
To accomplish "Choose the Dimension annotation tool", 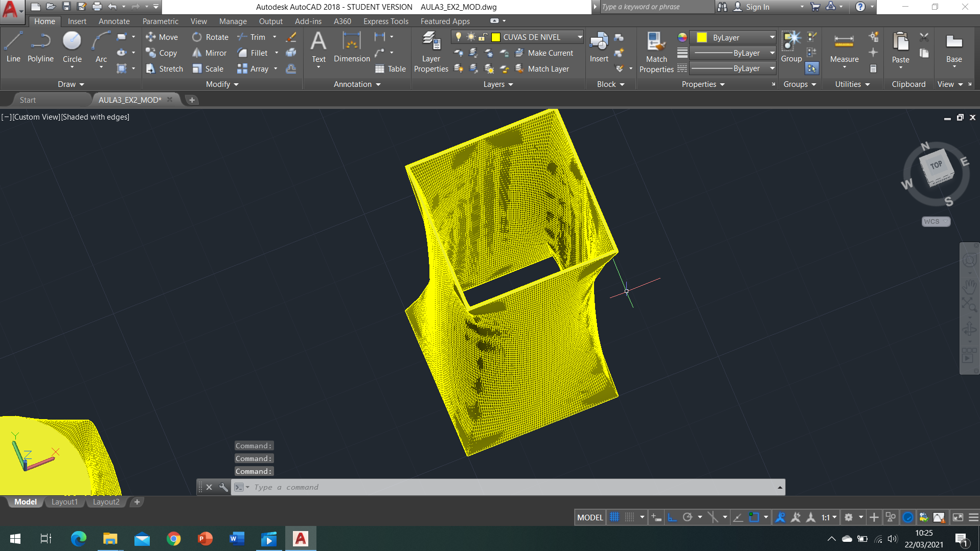I will [x=352, y=47].
